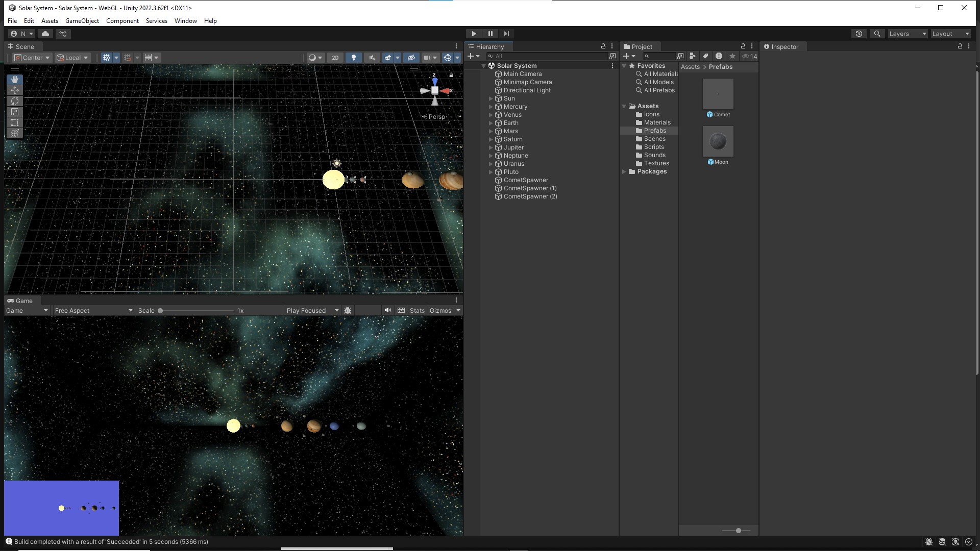
Task: Open Unity Version Control button
Action: pos(63,34)
